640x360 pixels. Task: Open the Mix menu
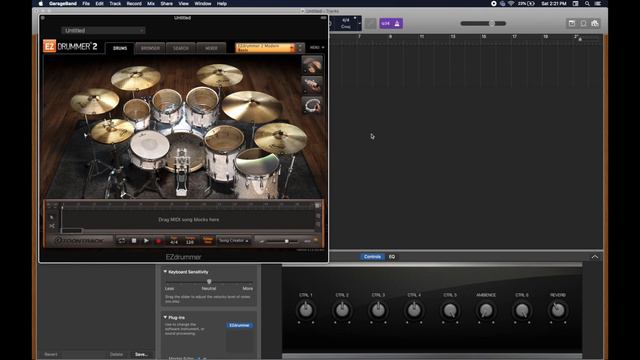pyautogui.click(x=151, y=3)
